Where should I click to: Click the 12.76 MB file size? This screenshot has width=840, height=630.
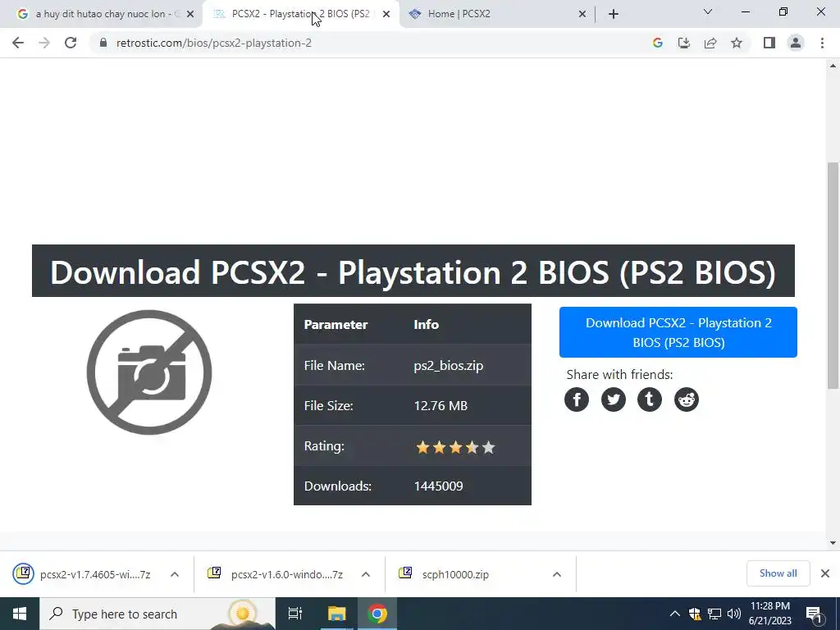pos(441,405)
